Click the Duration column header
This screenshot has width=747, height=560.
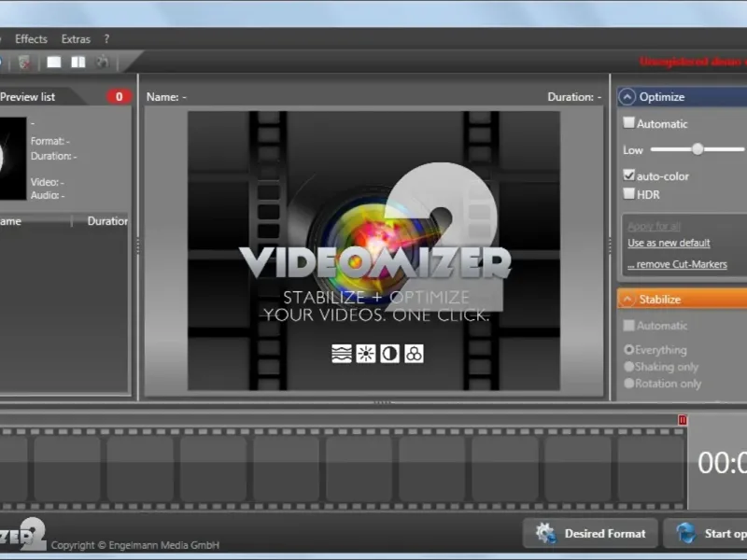(106, 221)
